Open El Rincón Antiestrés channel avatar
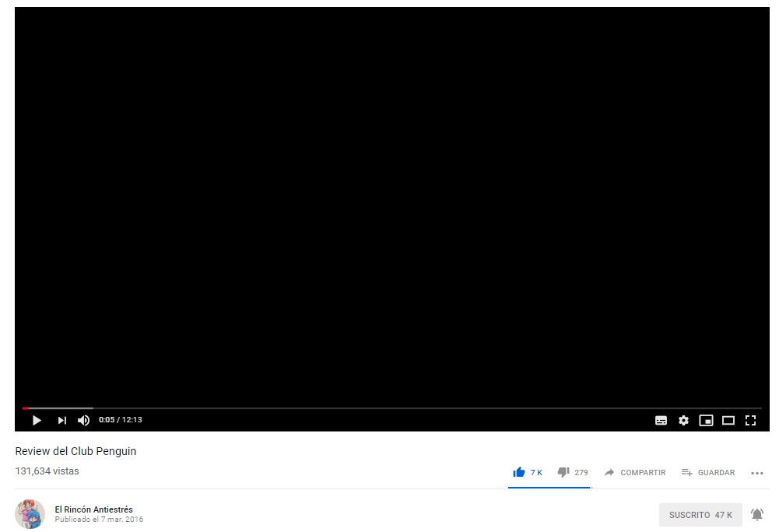 30,514
